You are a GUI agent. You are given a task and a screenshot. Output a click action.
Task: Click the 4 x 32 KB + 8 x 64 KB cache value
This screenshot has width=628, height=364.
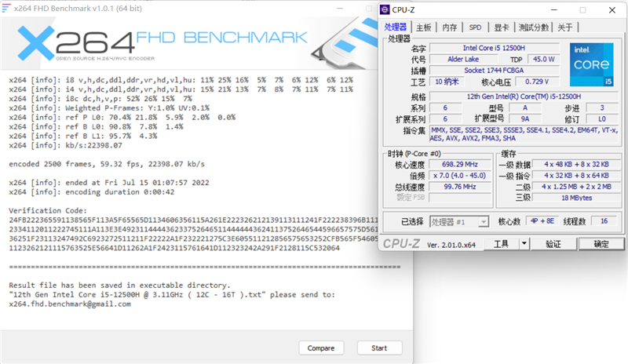click(576, 176)
